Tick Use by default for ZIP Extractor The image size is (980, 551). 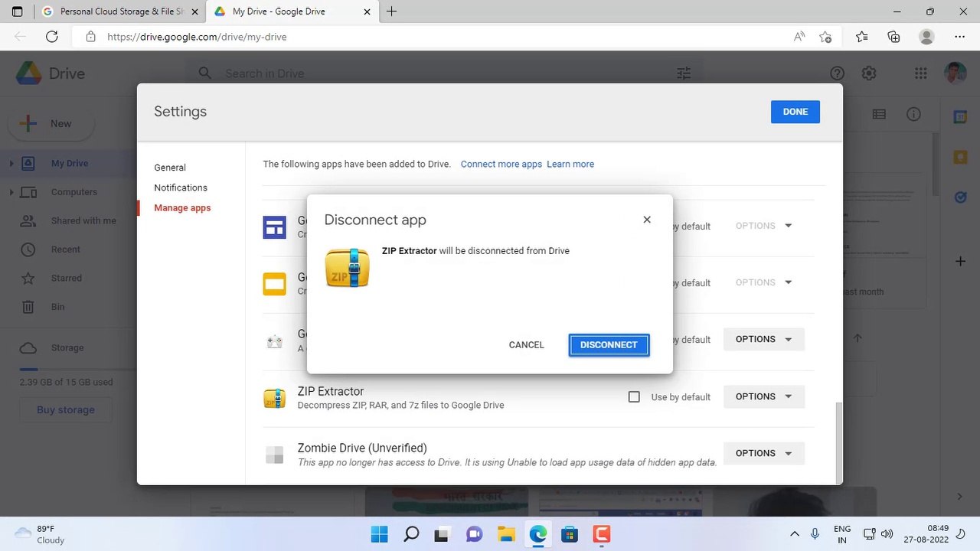pyautogui.click(x=634, y=396)
